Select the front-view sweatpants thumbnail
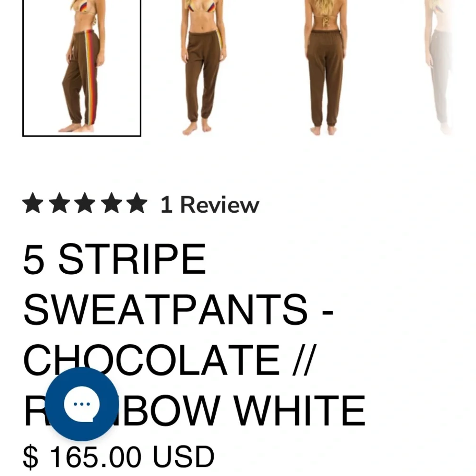 [203, 68]
